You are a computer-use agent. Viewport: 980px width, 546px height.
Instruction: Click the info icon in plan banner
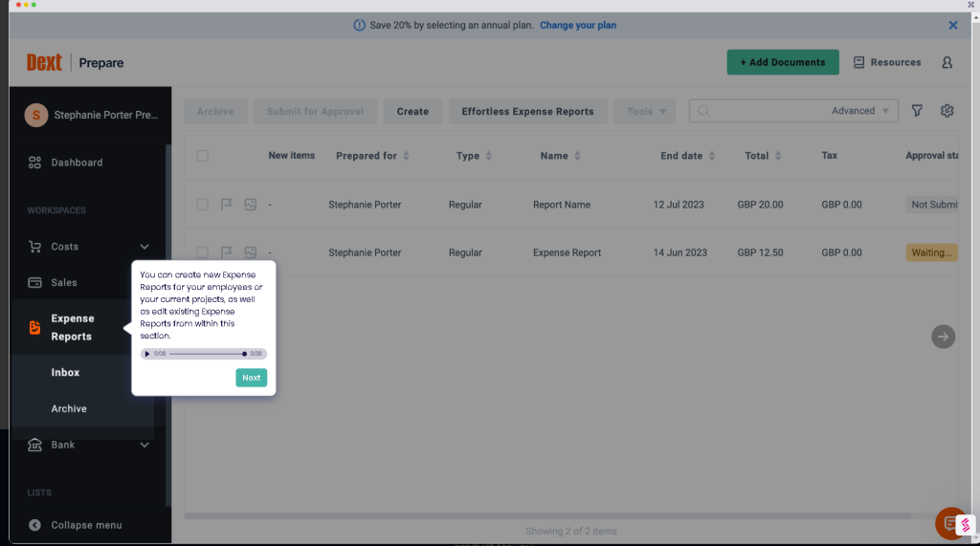(360, 26)
